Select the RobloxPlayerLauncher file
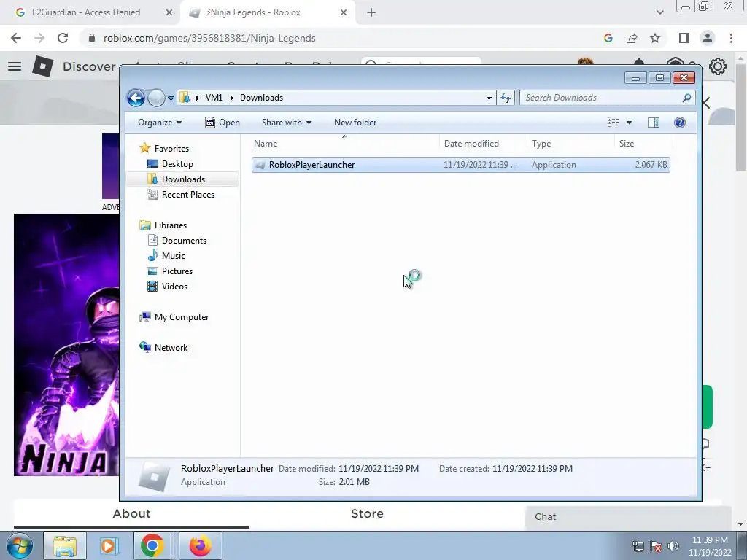Image resolution: width=747 pixels, height=560 pixels. click(x=461, y=165)
